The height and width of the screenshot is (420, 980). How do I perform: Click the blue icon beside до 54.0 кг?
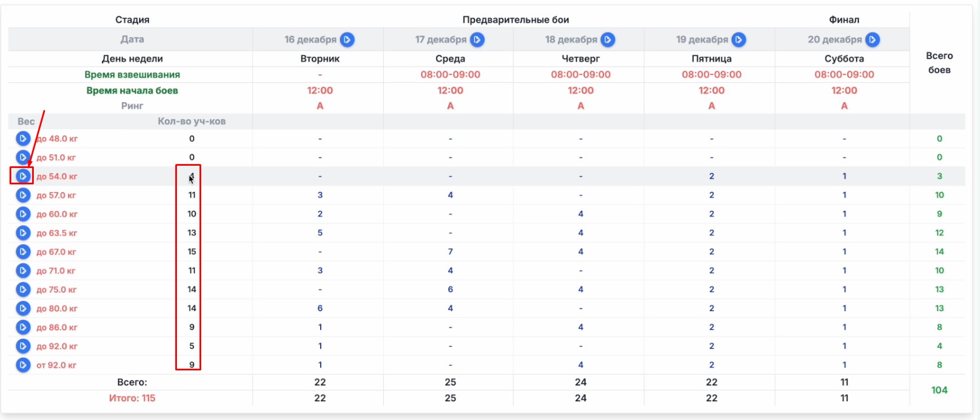[23, 176]
